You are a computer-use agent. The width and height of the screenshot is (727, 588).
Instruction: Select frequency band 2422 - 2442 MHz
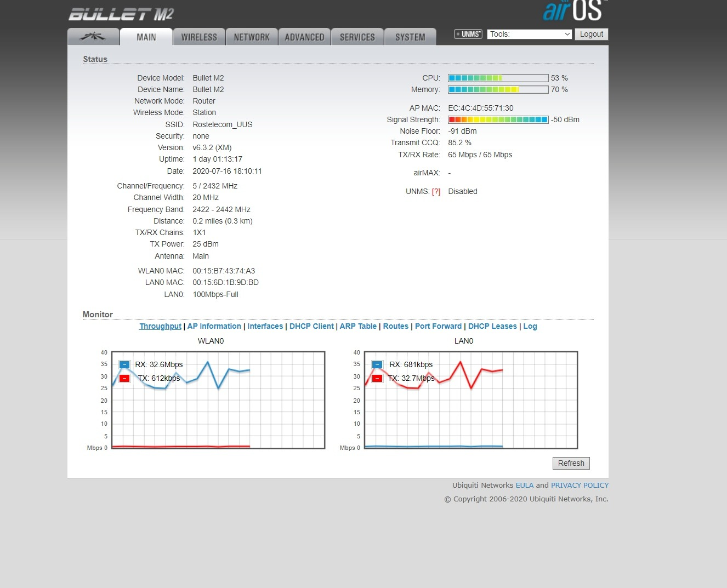pos(221,209)
